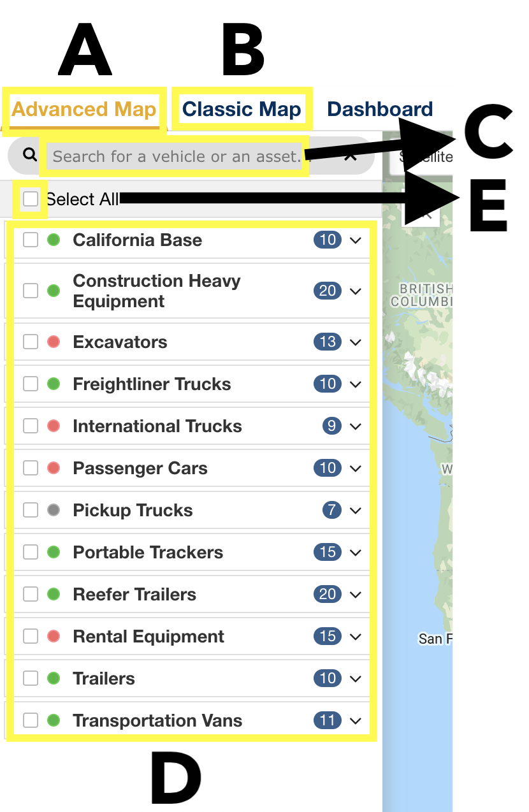
Task: Select the Advanced Map tab
Action: pyautogui.click(x=84, y=109)
